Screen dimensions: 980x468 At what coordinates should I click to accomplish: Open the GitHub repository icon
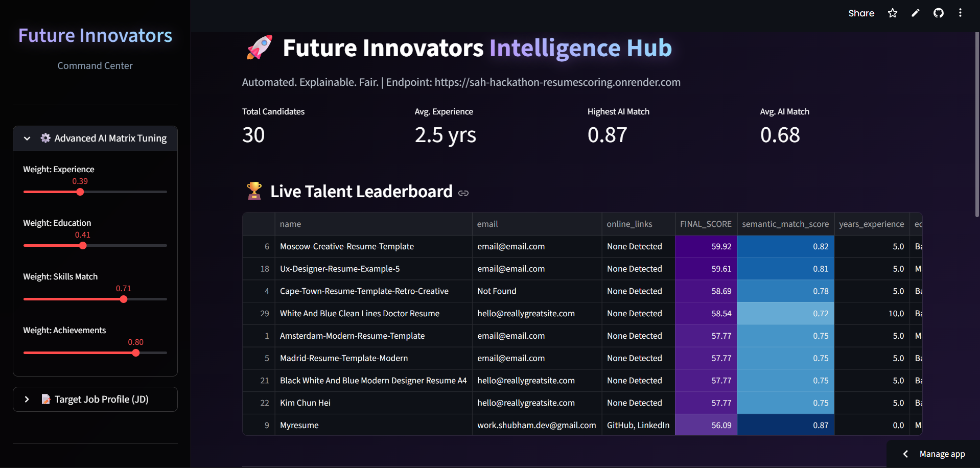click(x=938, y=13)
